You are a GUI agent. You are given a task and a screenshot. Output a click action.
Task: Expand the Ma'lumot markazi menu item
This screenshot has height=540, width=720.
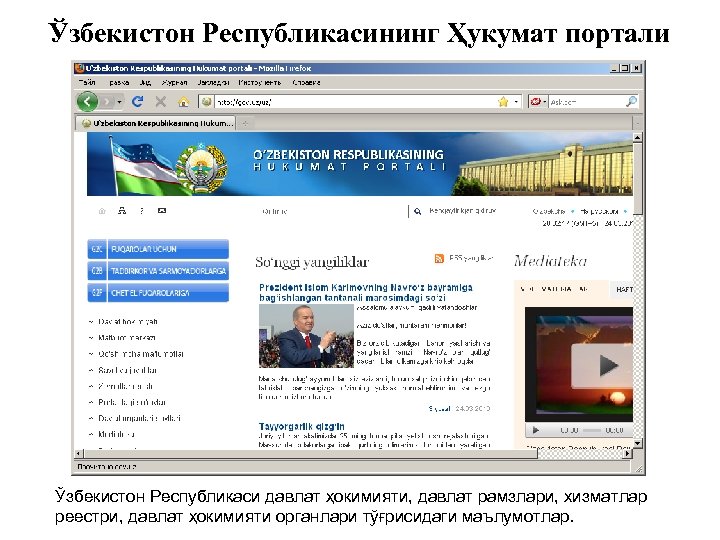(x=122, y=338)
